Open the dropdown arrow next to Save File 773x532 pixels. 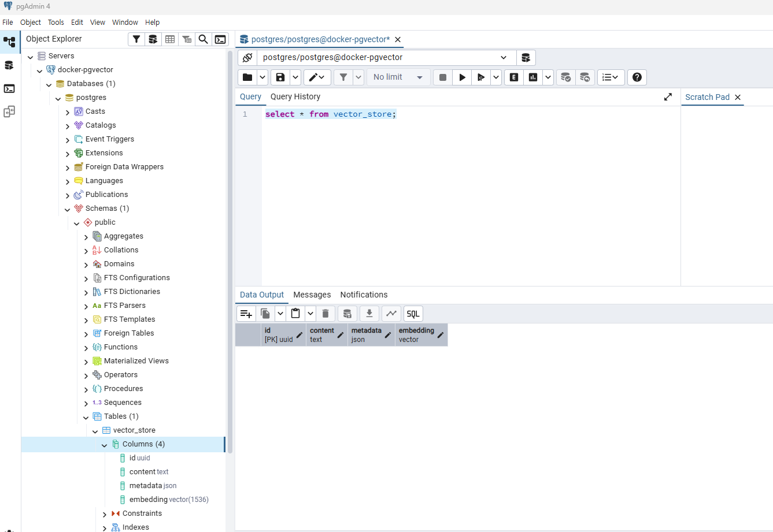[x=295, y=77]
